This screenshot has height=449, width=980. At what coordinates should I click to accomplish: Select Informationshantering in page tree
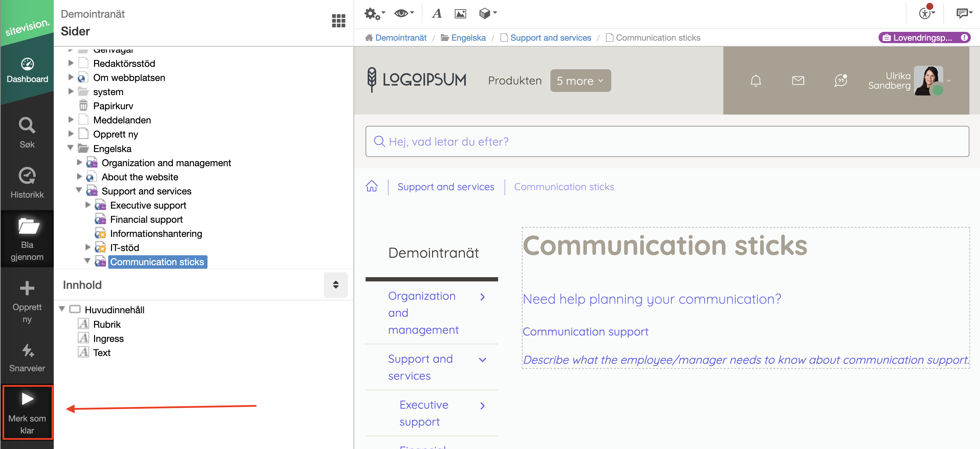tap(156, 233)
